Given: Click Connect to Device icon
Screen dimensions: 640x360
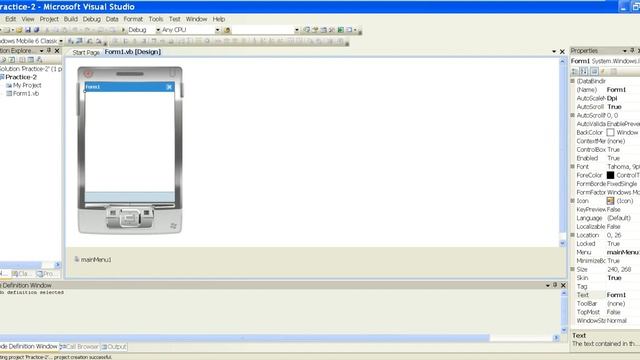Looking at the screenshot, I should (x=71, y=41).
